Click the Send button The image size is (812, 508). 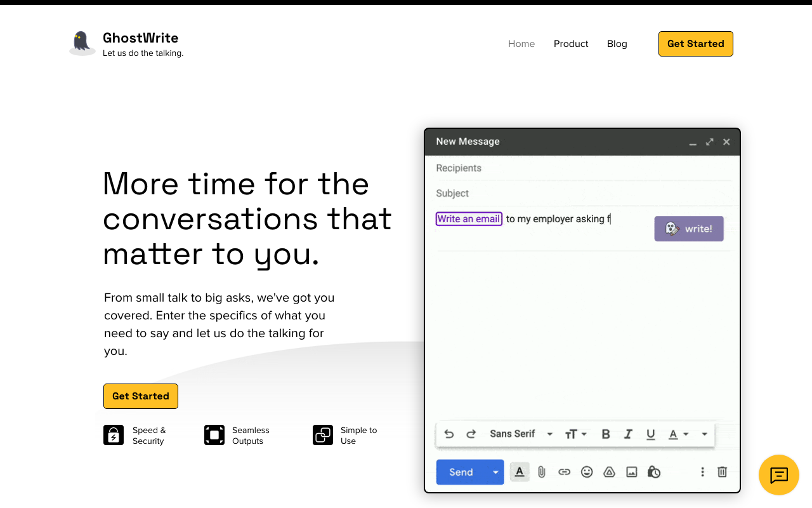pos(461,472)
